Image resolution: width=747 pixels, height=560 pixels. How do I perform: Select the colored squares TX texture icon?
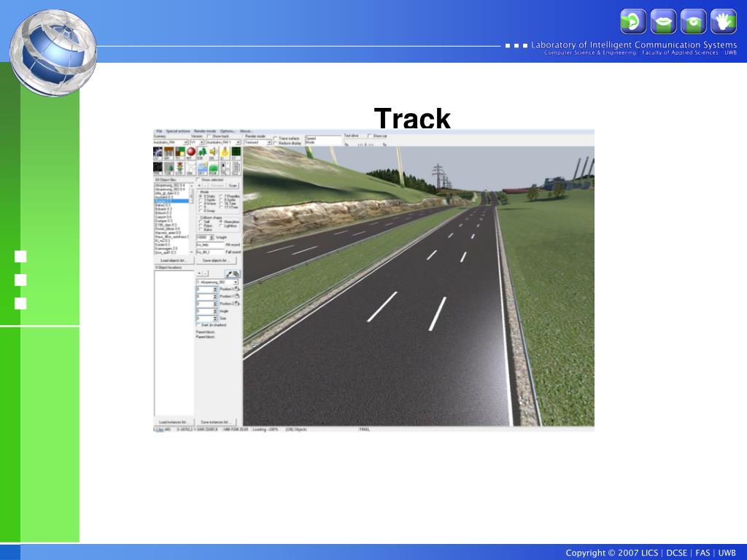(180, 153)
